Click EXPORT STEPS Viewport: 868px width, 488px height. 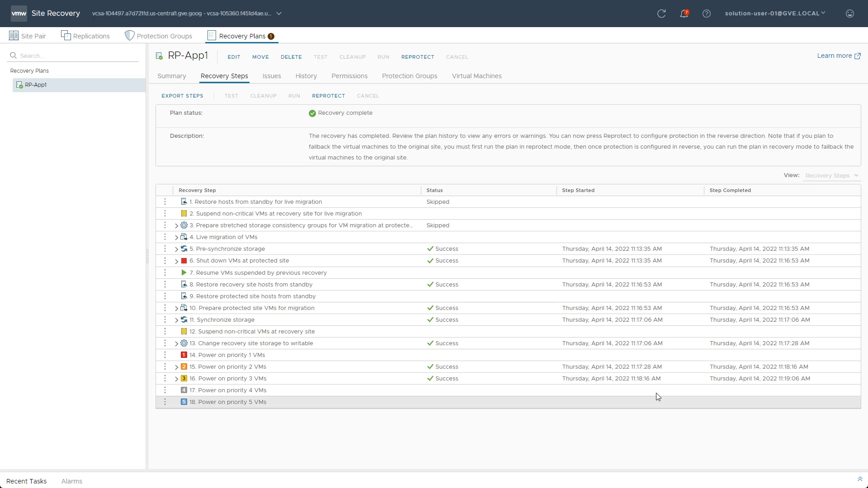click(x=182, y=96)
